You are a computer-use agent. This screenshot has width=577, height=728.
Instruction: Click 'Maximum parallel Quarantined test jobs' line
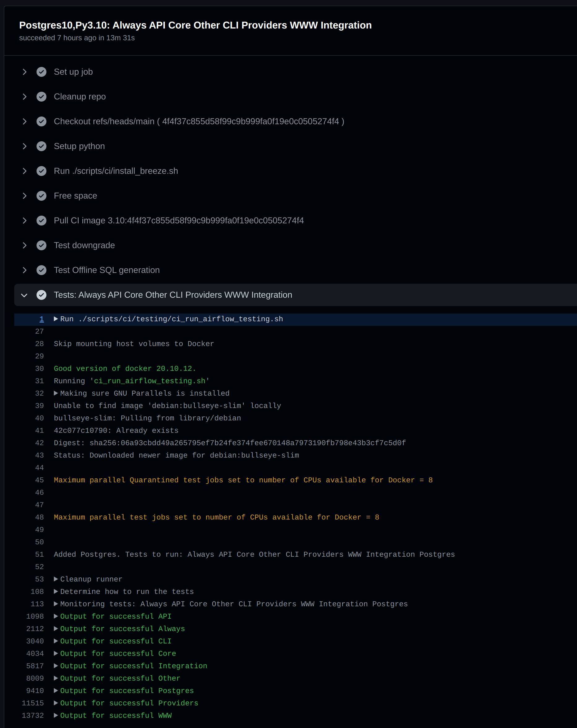click(243, 480)
